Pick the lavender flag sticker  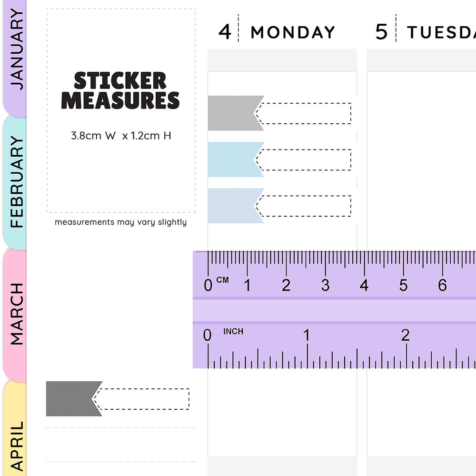click(x=233, y=206)
